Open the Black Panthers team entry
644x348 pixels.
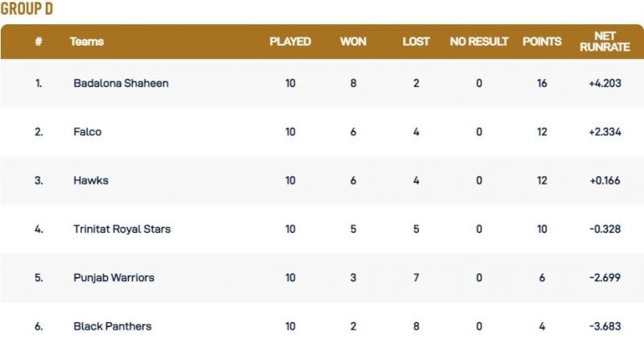[112, 326]
